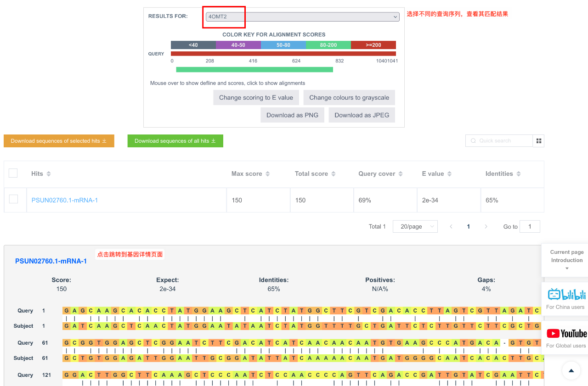Change scoring to E value
Screen dimensions: 588x386
[x=256, y=97]
